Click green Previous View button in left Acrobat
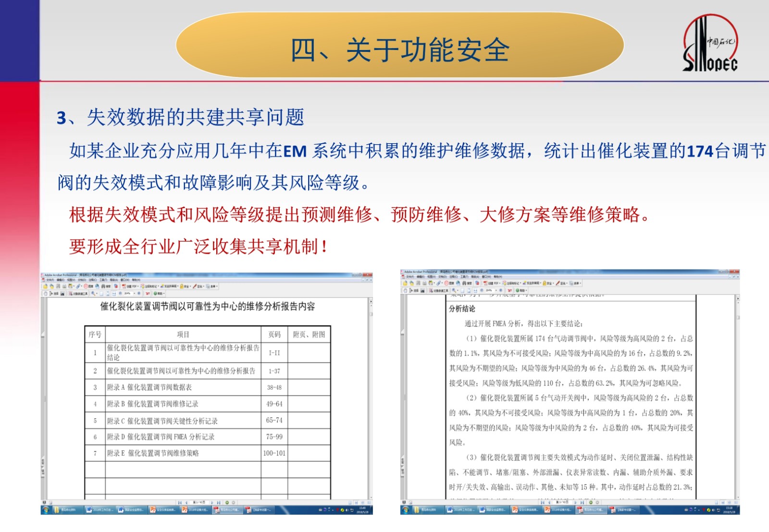This screenshot has height=532, width=769. (x=227, y=503)
